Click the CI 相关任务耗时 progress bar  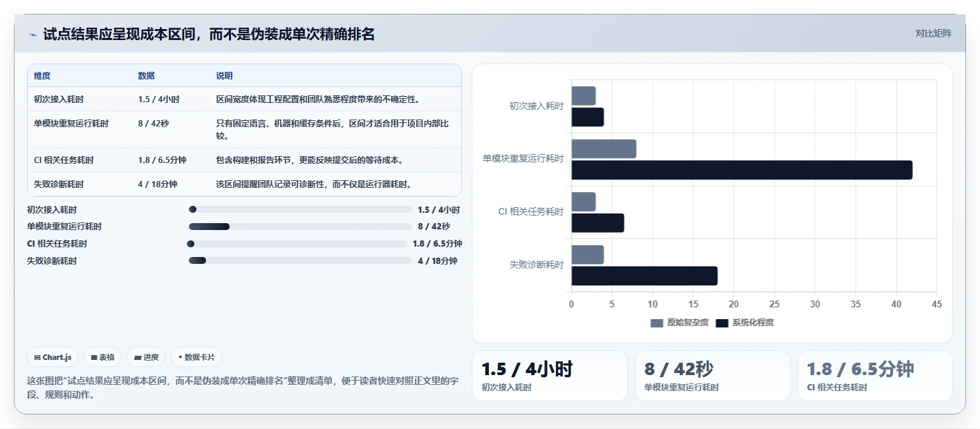297,244
